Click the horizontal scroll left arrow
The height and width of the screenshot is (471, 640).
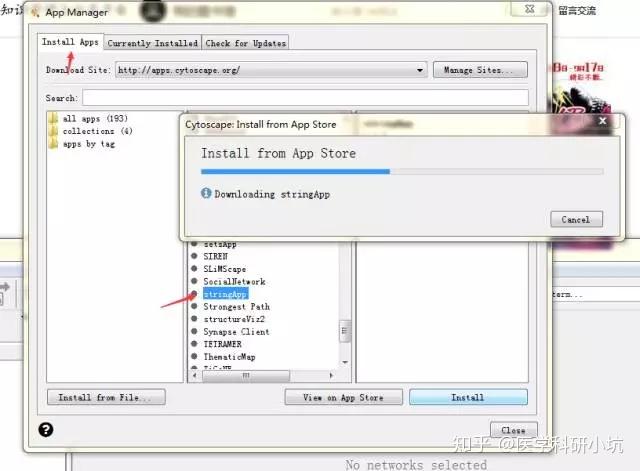pyautogui.click(x=195, y=375)
